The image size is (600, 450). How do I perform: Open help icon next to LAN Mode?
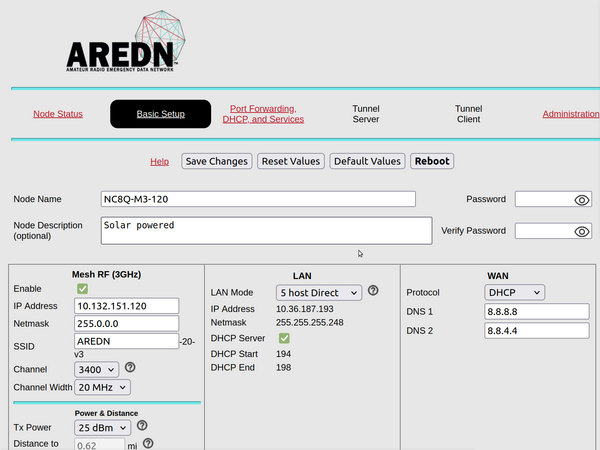[373, 290]
